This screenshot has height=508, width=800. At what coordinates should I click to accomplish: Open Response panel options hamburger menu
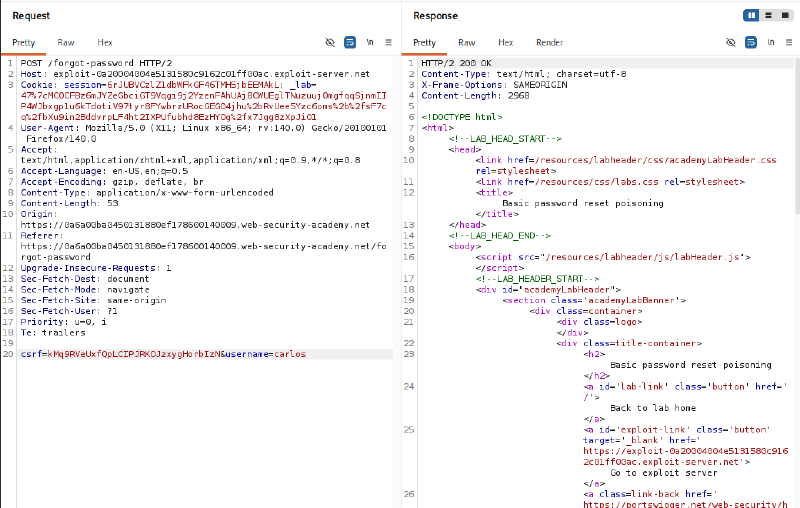(x=789, y=42)
